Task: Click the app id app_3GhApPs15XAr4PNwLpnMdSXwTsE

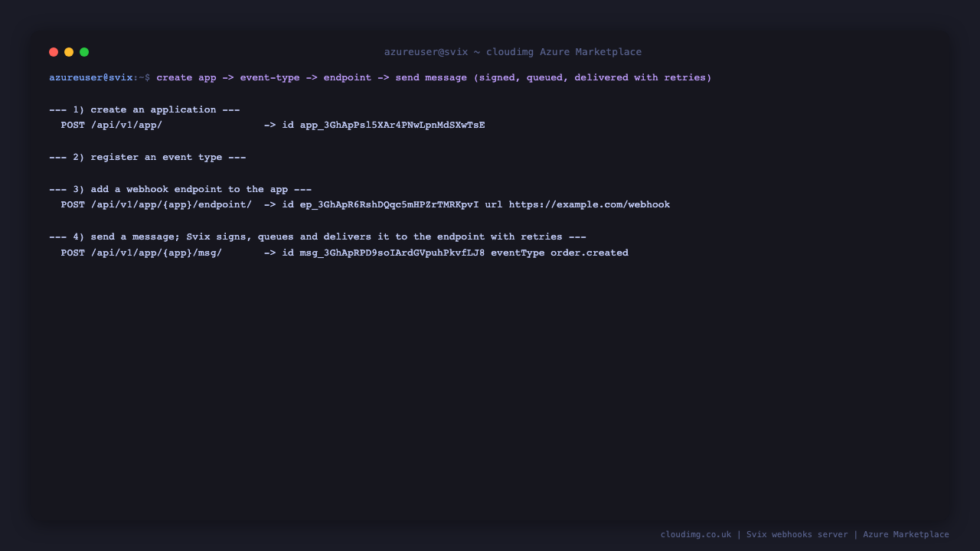Action: pyautogui.click(x=392, y=125)
